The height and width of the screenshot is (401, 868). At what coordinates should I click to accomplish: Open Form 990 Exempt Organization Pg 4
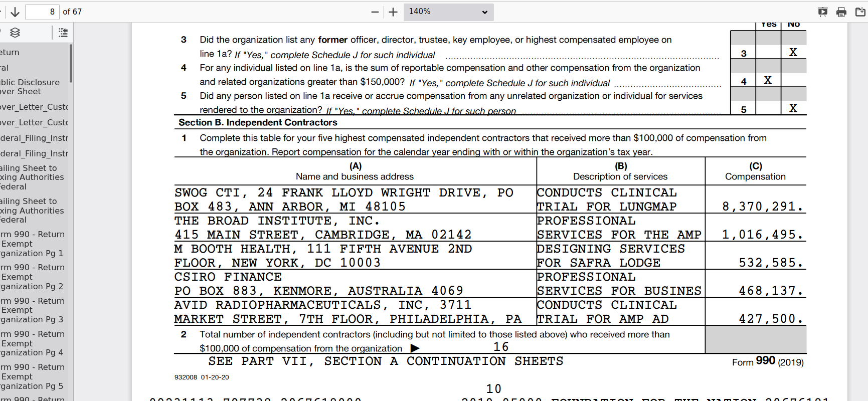pos(32,343)
